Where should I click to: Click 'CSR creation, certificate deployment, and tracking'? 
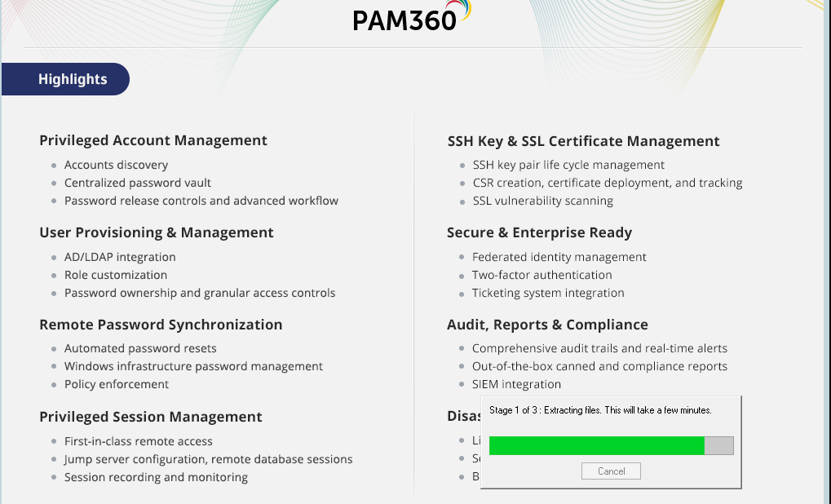pyautogui.click(x=608, y=183)
